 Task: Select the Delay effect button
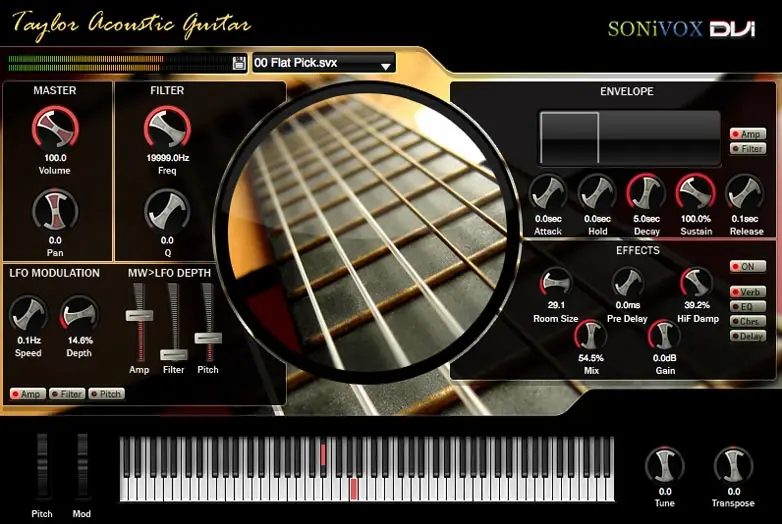click(748, 337)
